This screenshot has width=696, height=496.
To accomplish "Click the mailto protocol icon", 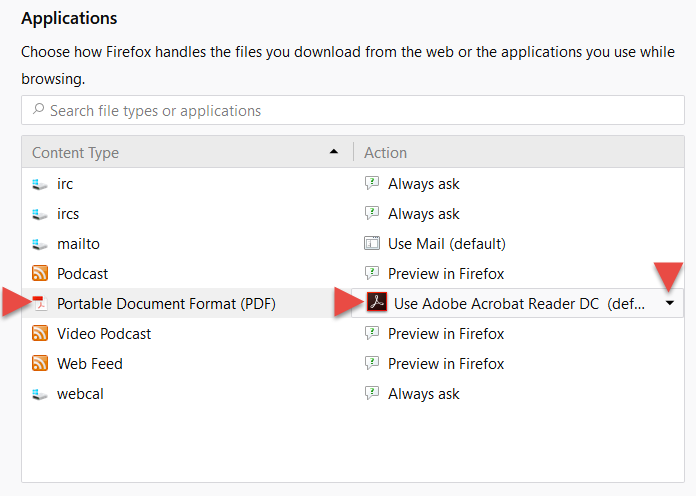I will click(40, 244).
